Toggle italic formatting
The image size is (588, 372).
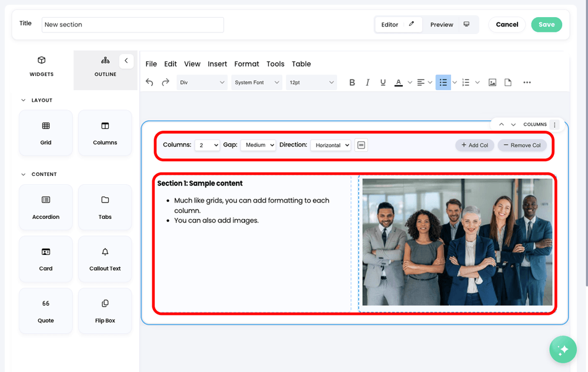[x=367, y=82]
